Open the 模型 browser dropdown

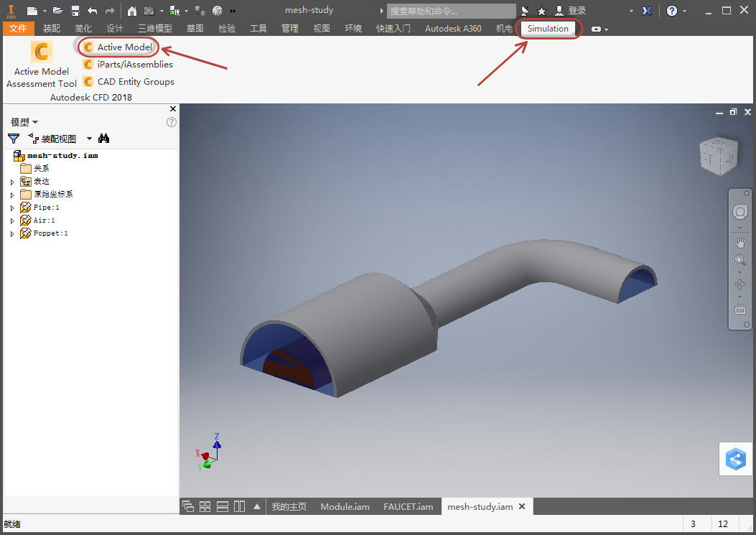24,122
